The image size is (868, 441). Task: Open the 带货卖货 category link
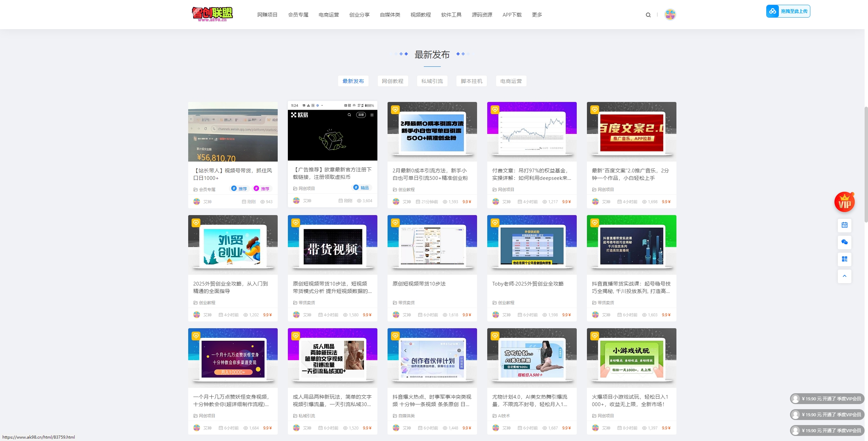[x=308, y=302]
